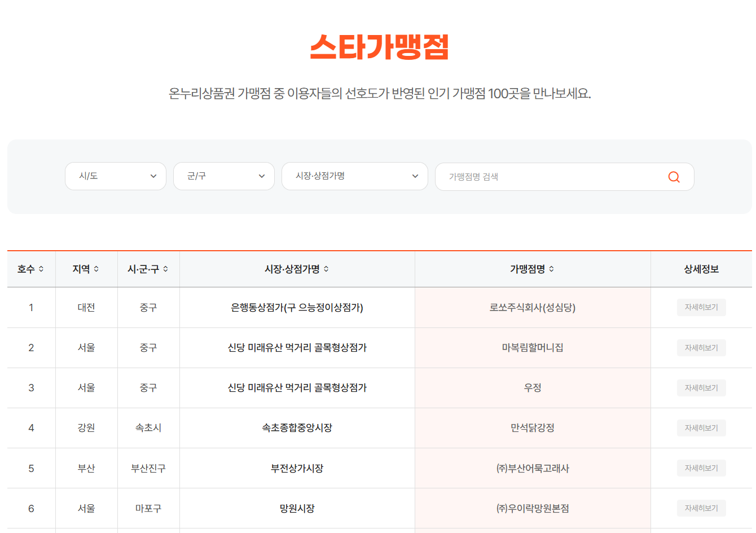
Task: View details for 만석닭강정
Action: (x=701, y=427)
